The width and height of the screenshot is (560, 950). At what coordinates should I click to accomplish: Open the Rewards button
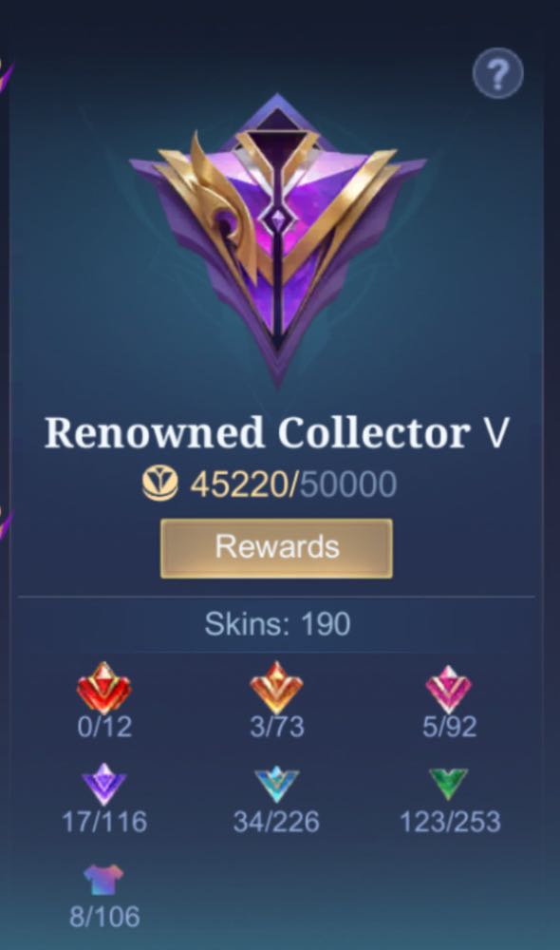point(276,548)
